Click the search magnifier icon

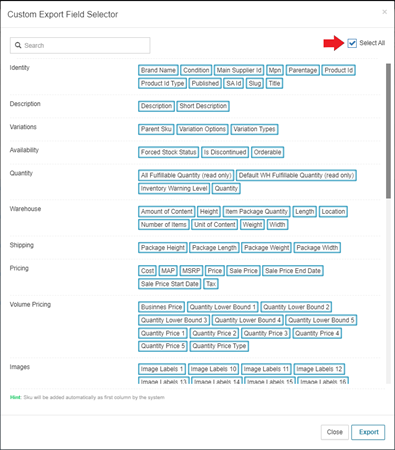click(18, 45)
